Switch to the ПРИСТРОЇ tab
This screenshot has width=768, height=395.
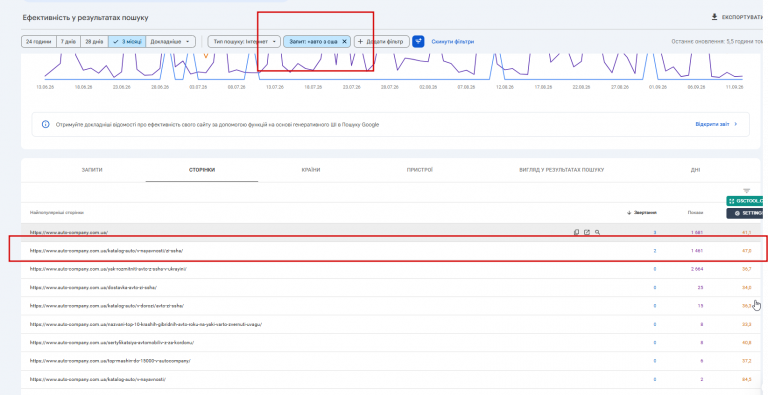[x=420, y=170]
